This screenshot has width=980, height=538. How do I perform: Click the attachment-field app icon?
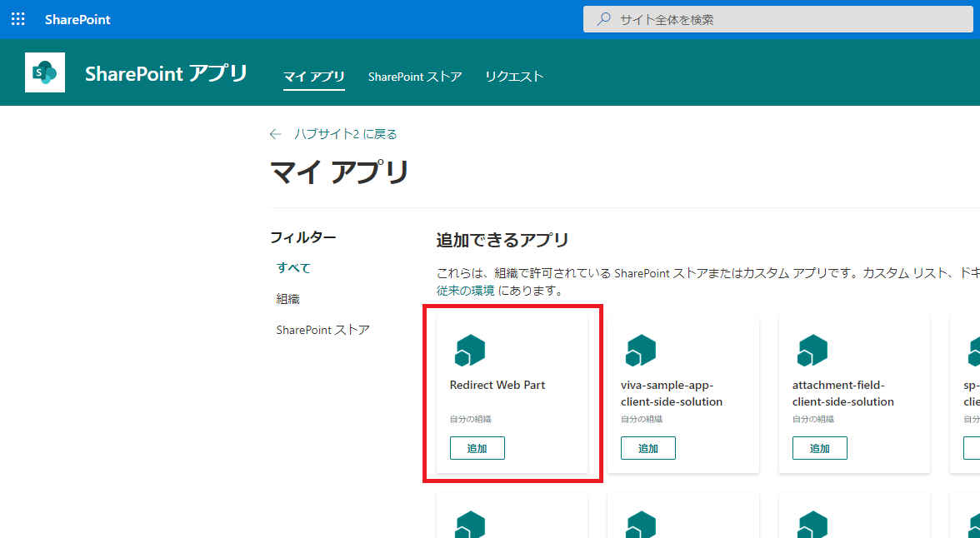(x=812, y=350)
